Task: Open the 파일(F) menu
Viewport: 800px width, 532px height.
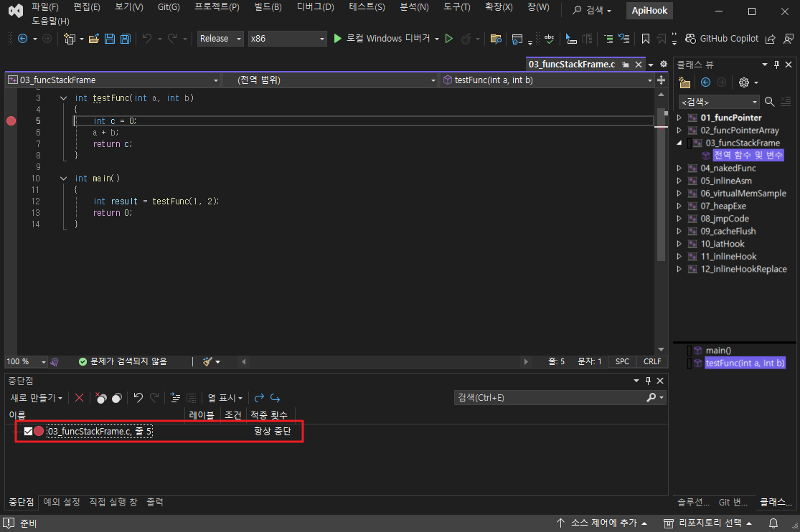Action: click(45, 7)
